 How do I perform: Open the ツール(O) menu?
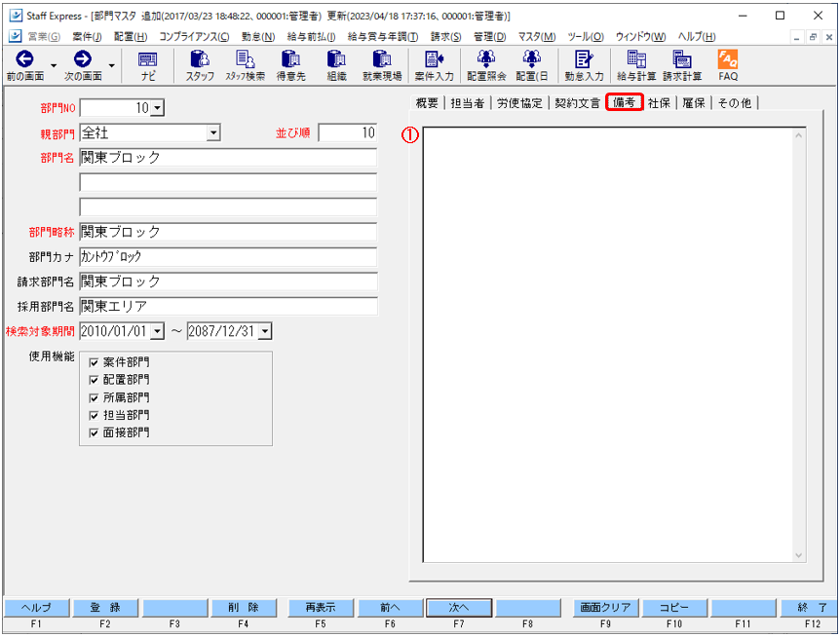[586, 37]
